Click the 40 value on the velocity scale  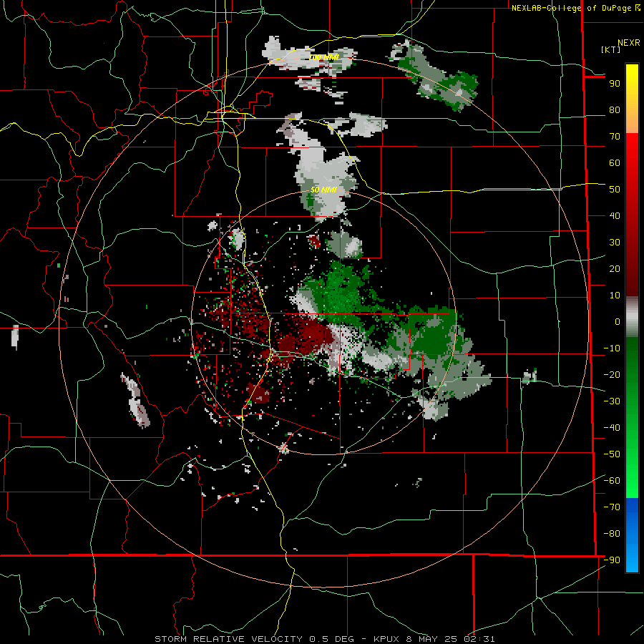tap(615, 216)
